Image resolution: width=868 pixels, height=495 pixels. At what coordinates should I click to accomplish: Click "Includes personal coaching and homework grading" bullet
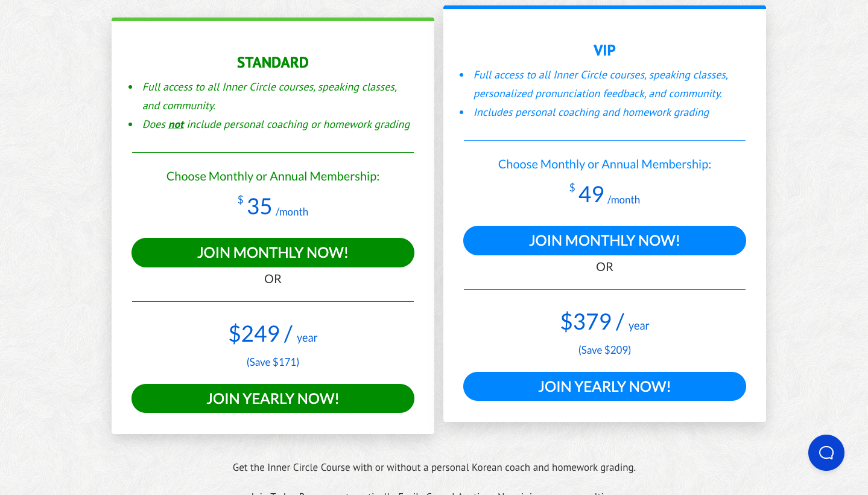pos(591,112)
